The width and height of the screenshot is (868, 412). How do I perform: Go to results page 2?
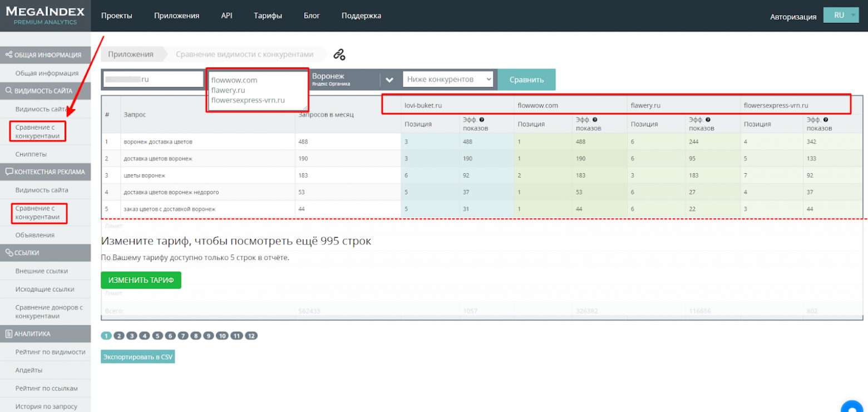(x=119, y=336)
